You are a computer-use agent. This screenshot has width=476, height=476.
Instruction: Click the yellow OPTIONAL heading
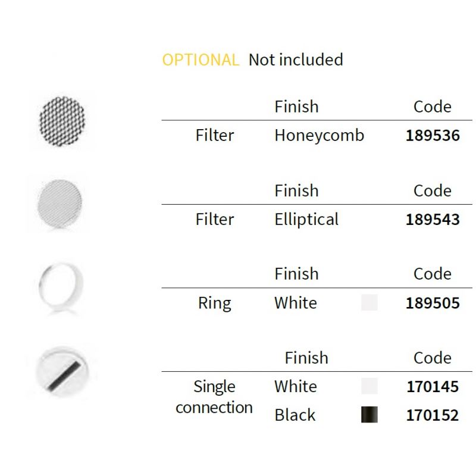pos(201,60)
